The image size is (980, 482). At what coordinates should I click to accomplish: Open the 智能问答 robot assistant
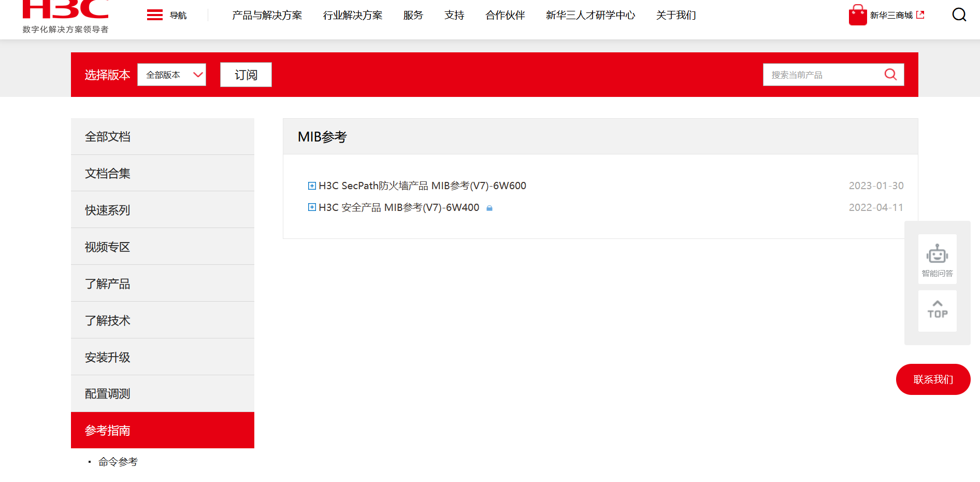pos(938,259)
